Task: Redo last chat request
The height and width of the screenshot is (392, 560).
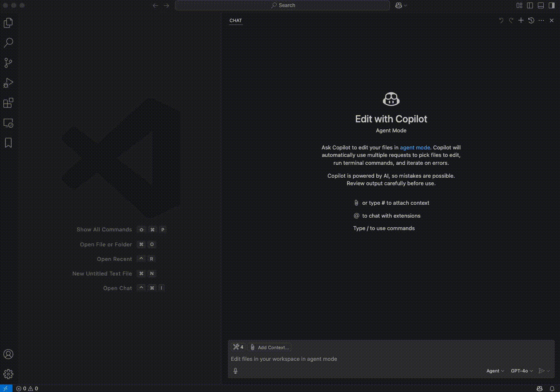Action: click(x=511, y=20)
